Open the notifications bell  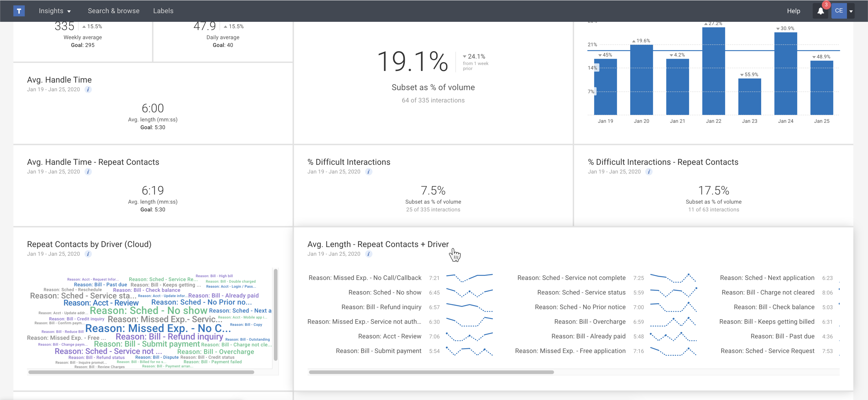(x=820, y=11)
